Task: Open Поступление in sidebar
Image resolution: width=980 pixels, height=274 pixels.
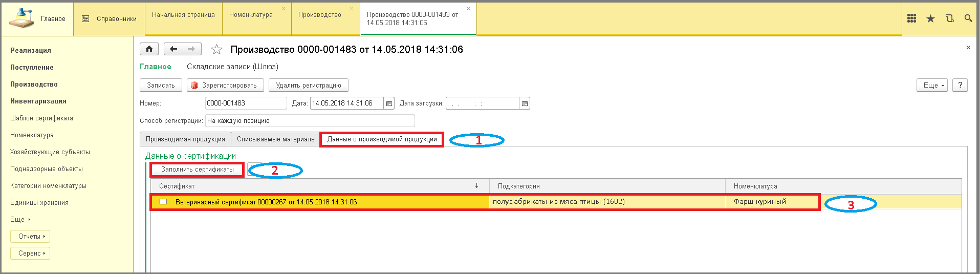Action: (32, 67)
